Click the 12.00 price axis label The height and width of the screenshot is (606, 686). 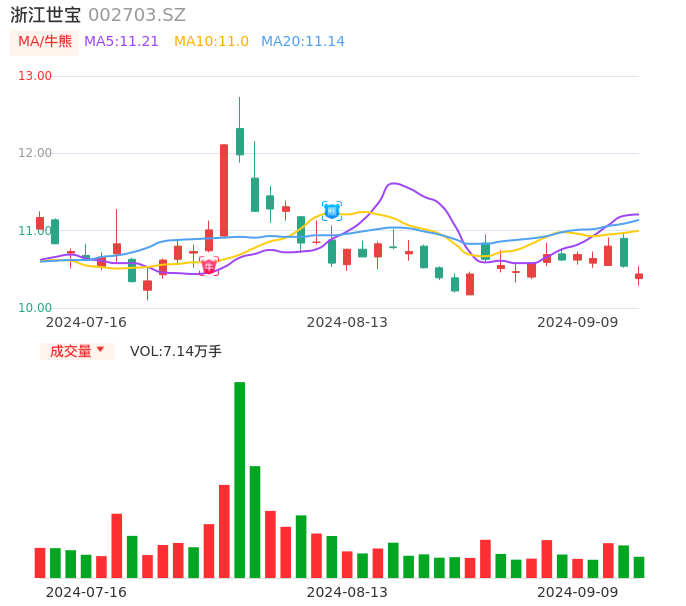pos(35,153)
